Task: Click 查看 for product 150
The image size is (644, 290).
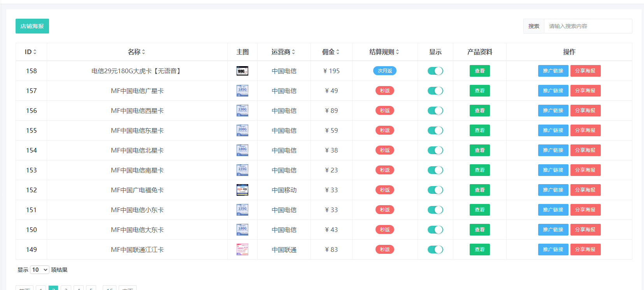Action: (480, 230)
